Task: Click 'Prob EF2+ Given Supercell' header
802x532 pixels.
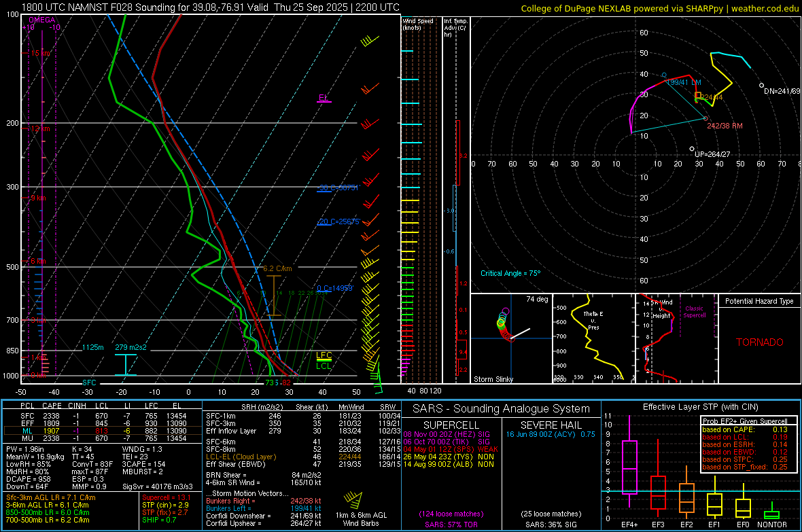Action: (745, 421)
